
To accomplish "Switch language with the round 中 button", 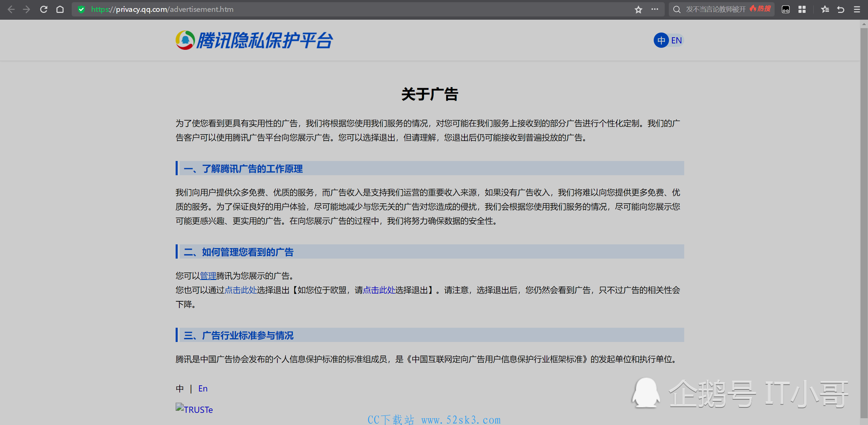I will 661,40.
